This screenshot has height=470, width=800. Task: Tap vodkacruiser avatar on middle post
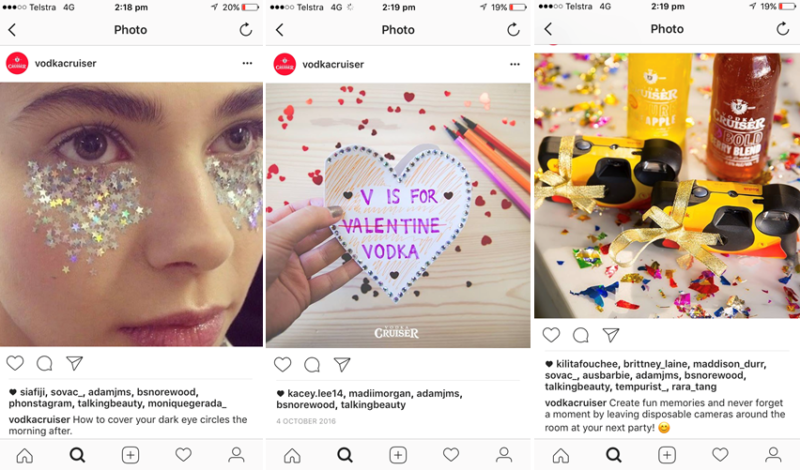(x=285, y=64)
